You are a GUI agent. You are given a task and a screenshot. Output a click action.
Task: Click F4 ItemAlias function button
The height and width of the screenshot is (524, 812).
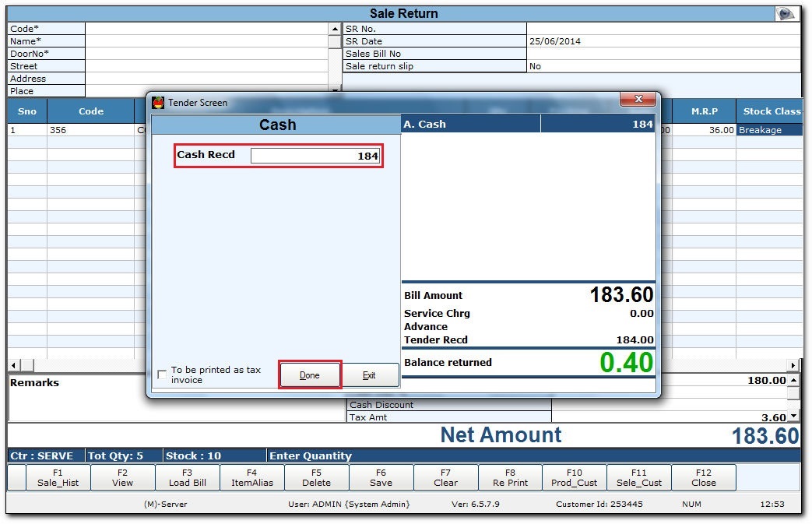point(252,477)
